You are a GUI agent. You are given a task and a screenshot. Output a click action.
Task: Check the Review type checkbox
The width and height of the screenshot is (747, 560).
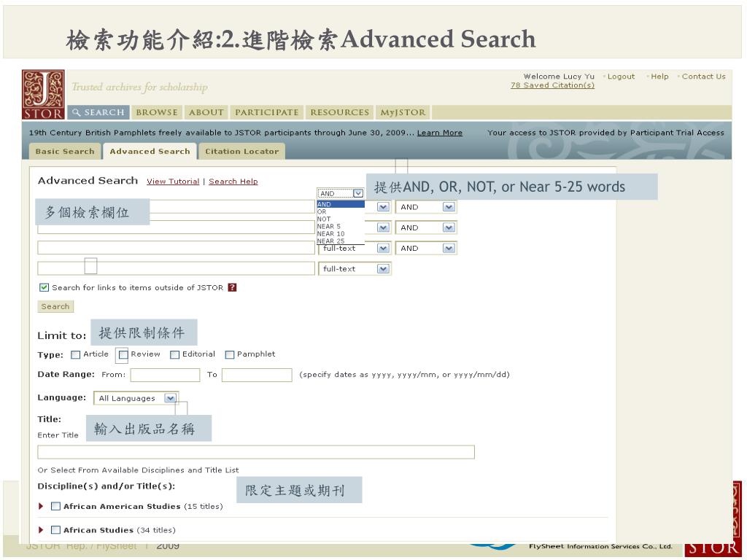click(x=123, y=355)
